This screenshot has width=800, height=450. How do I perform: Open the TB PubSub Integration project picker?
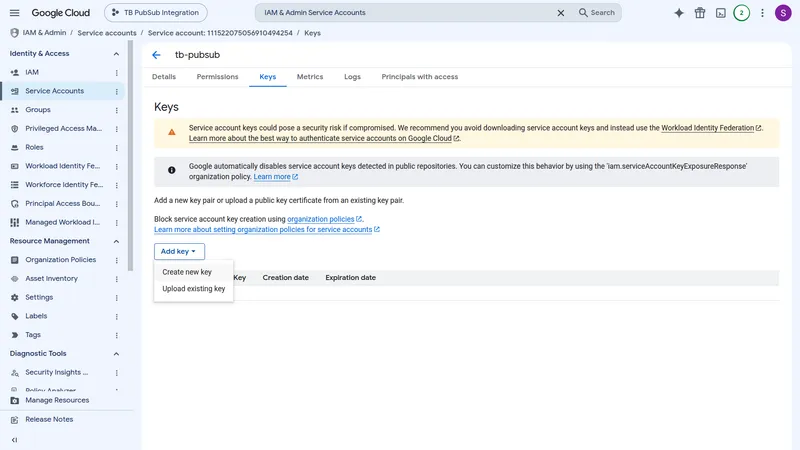click(x=156, y=13)
